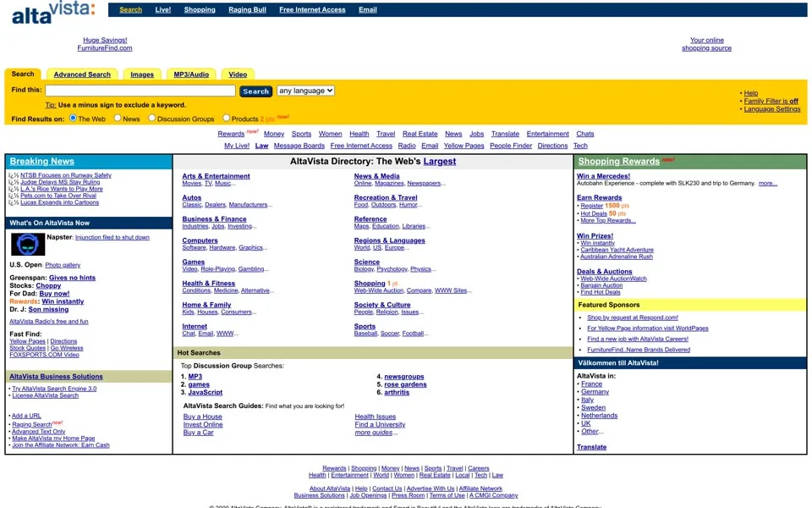Open AltaVista in Sweden link

(593, 408)
